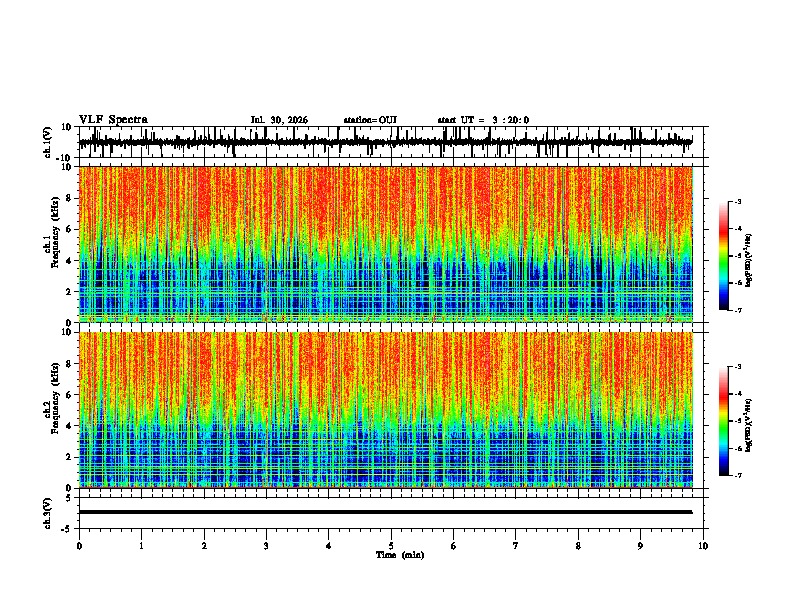Click the "VLF Spectra" plot title
792x612 pixels.
(x=113, y=120)
